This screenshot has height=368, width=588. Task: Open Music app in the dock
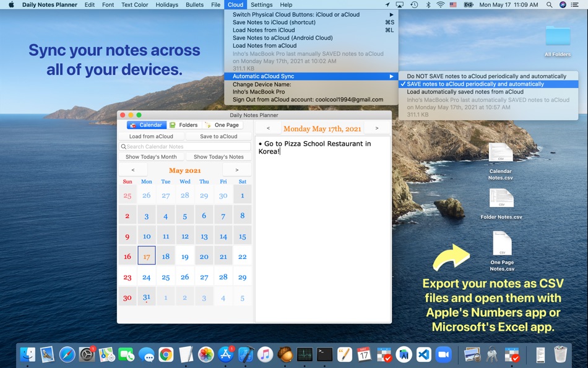(265, 354)
